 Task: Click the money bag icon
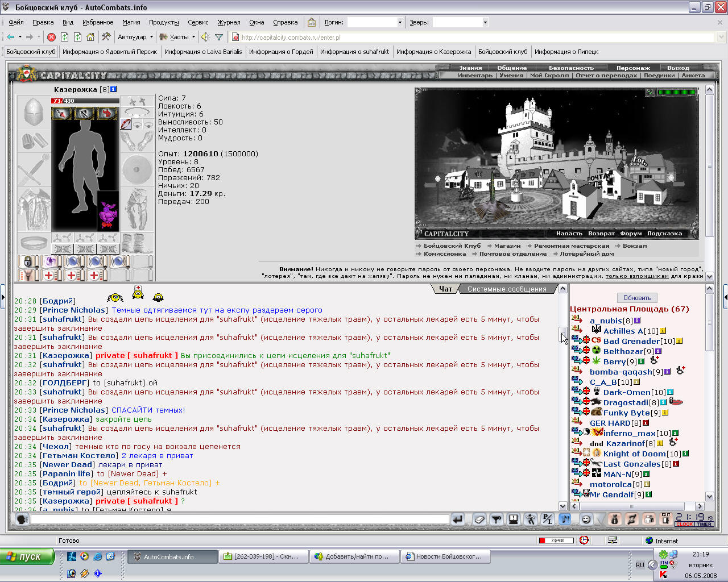point(614,519)
